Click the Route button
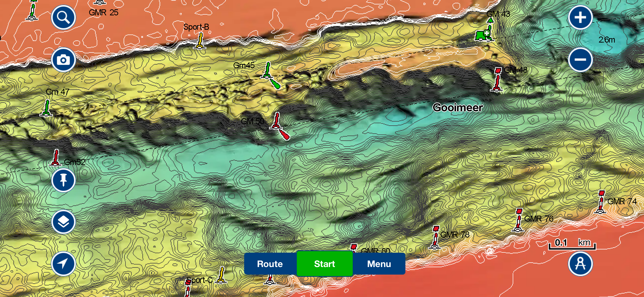 [270, 264]
